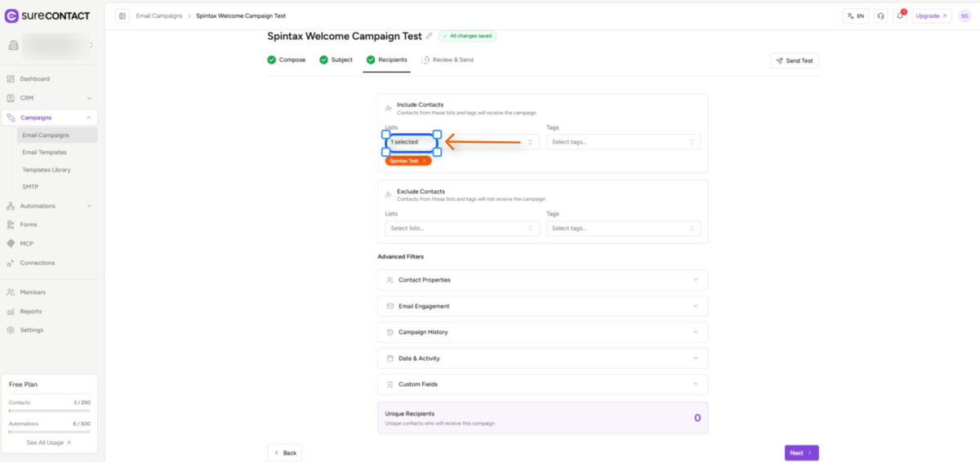Viewport: 980px width, 462px height.
Task: Click the All changes saved badge
Action: [x=466, y=36]
